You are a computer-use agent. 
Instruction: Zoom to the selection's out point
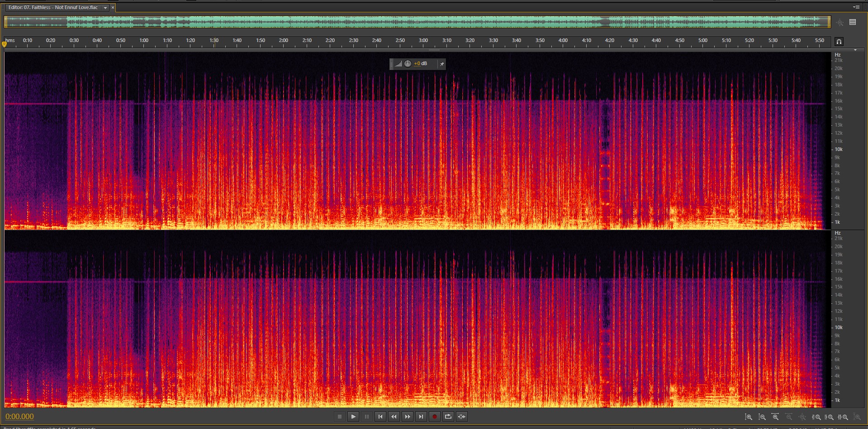click(830, 417)
